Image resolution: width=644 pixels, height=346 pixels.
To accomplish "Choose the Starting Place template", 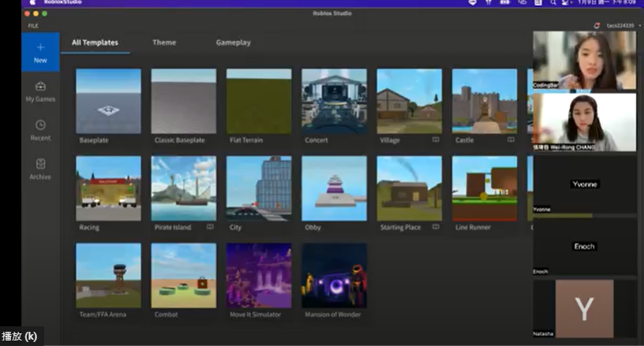I will coord(409,188).
